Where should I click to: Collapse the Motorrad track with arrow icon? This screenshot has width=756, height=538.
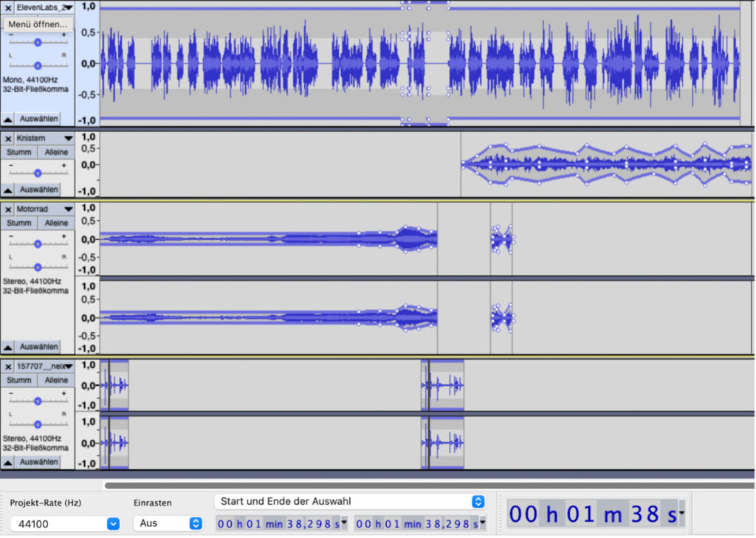[x=8, y=347]
